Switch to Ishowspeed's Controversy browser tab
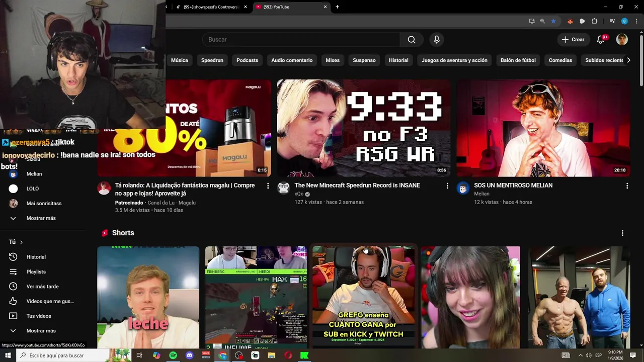Image resolution: width=644 pixels, height=362 pixels. tap(211, 7)
